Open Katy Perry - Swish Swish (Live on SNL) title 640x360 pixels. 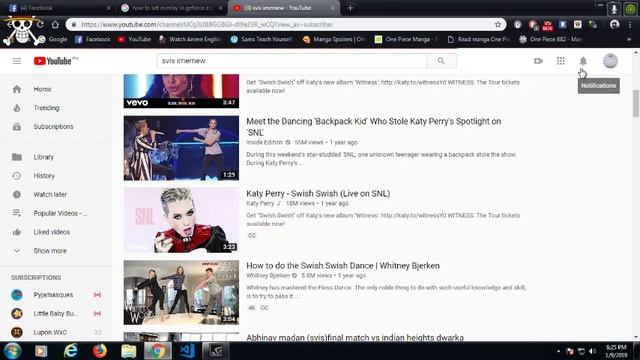[318, 193]
